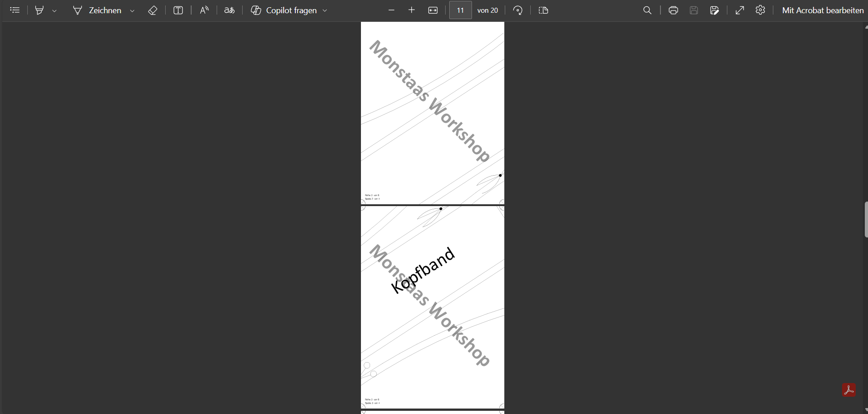This screenshot has height=414, width=868.
Task: Add a text box annotation
Action: pos(178,10)
